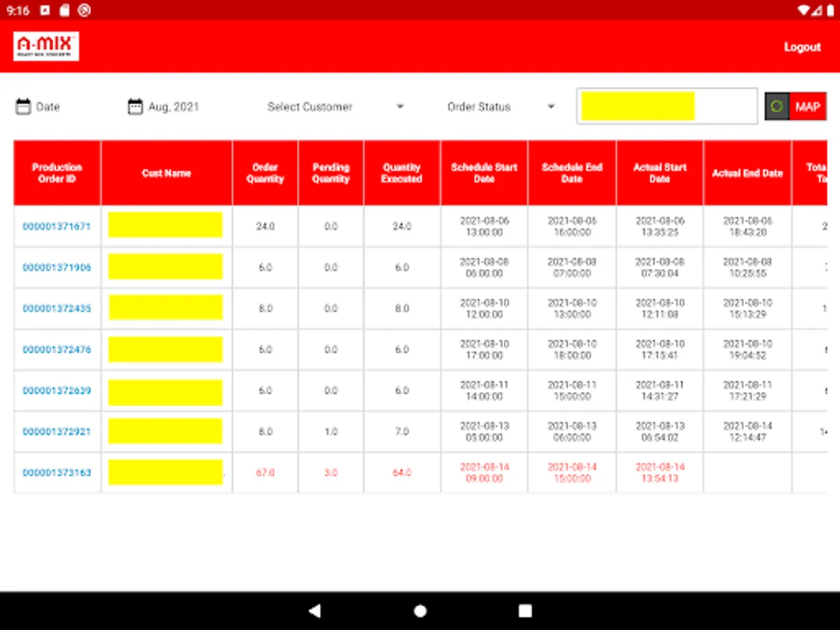The height and width of the screenshot is (630, 840).
Task: Open production order 000001371671
Action: click(57, 226)
